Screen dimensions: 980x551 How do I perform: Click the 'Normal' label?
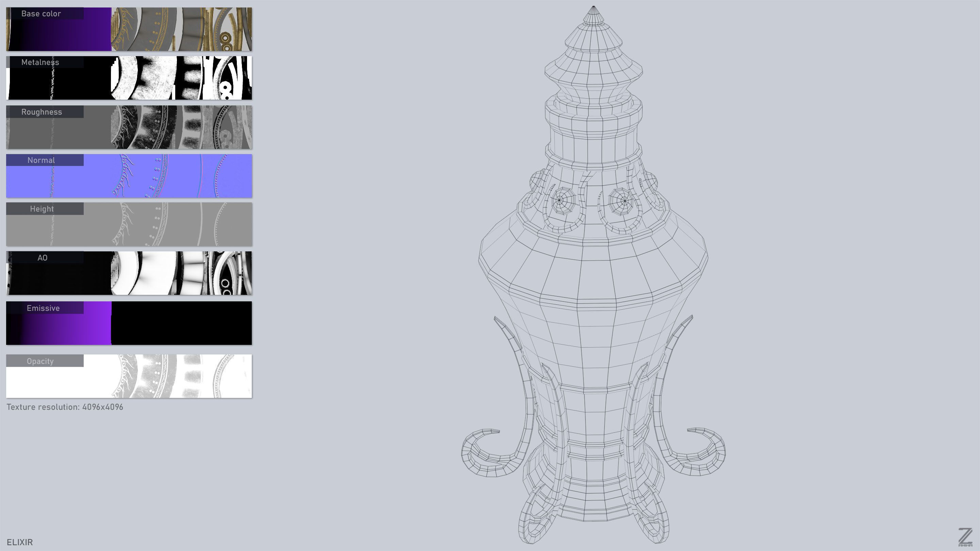point(41,161)
